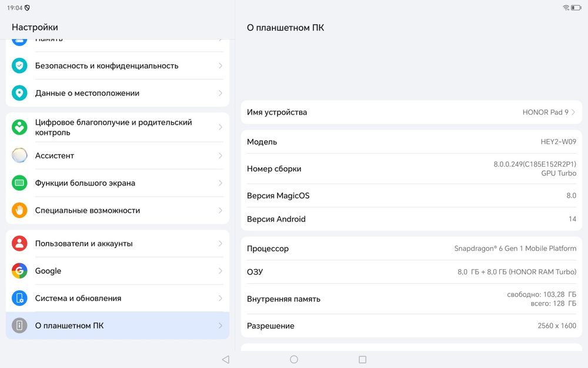
Task: Tap the Location data pin icon
Action: tap(19, 93)
